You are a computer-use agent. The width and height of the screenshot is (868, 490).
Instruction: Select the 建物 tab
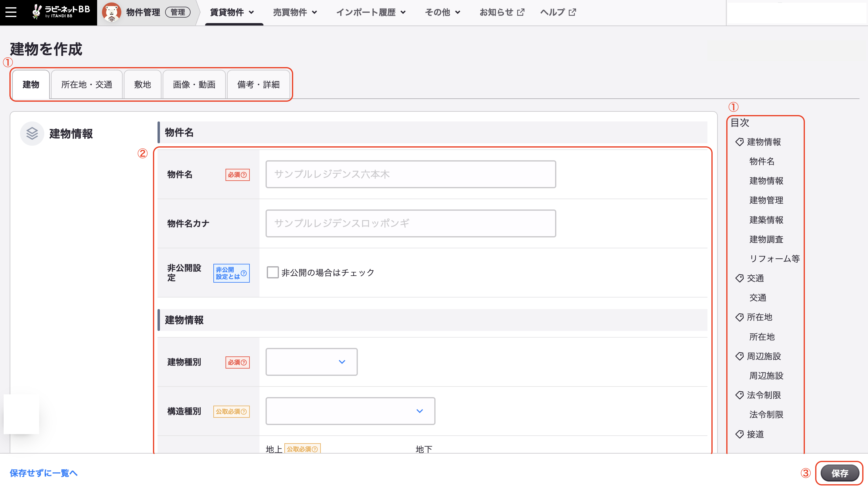[31, 85]
